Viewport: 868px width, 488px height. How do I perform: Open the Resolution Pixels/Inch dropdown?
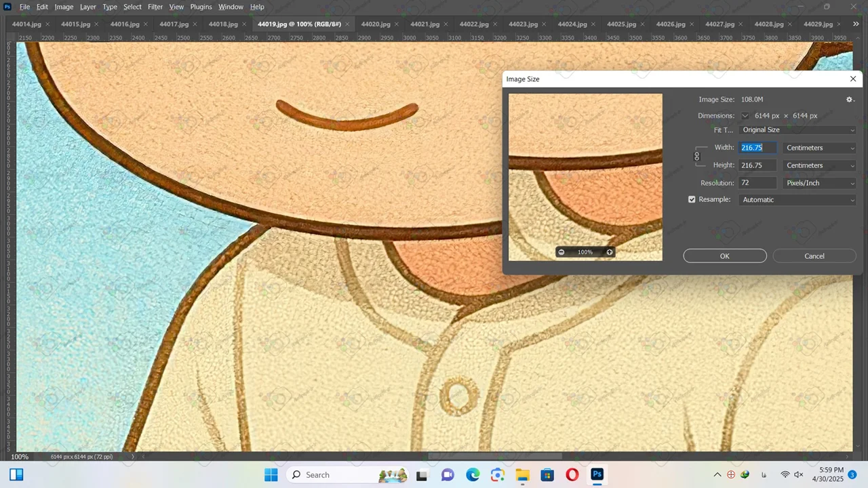point(819,183)
